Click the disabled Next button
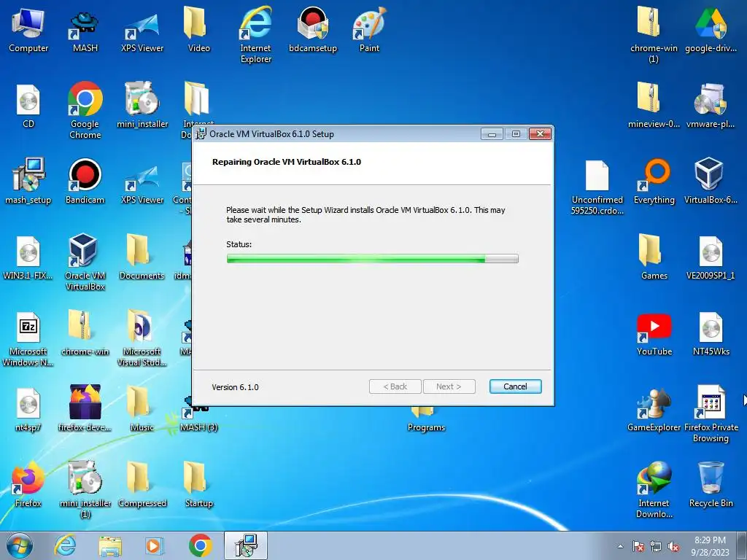Viewport: 747px width, 560px height. [449, 386]
